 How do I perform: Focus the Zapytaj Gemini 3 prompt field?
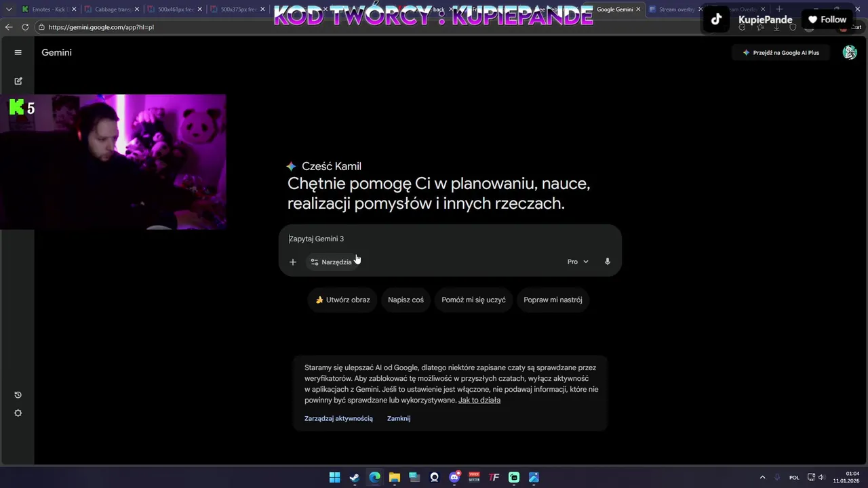click(x=450, y=239)
